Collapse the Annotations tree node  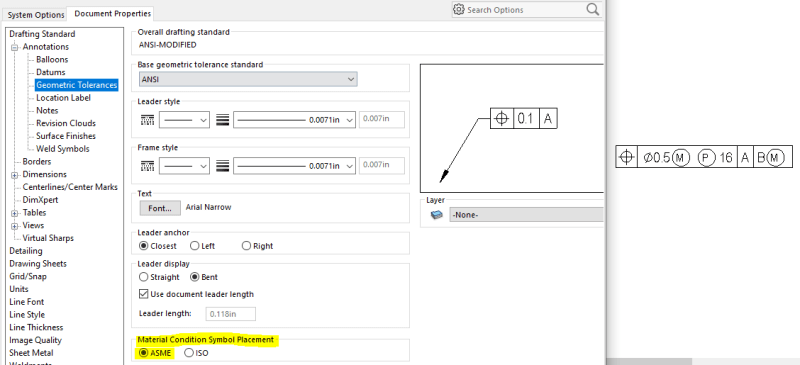[15, 47]
